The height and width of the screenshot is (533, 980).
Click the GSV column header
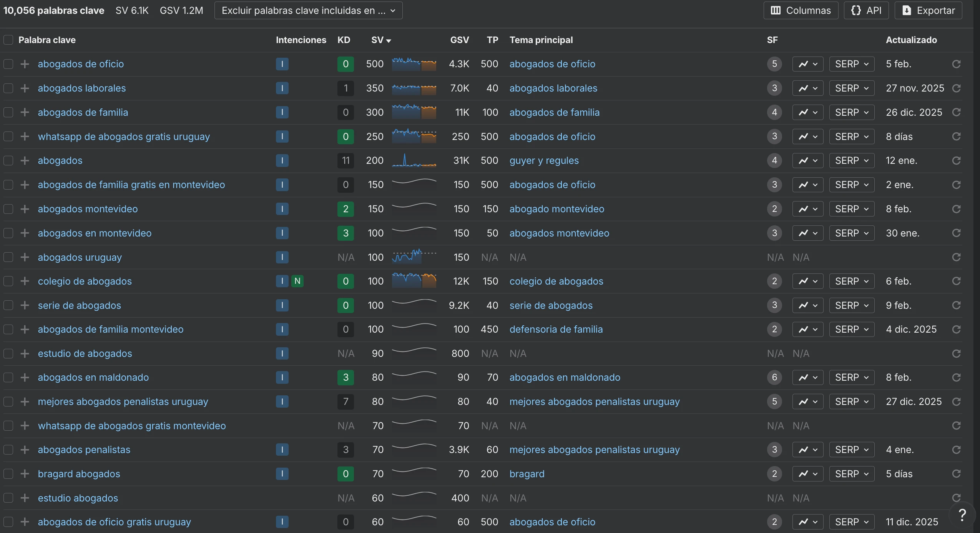(x=460, y=40)
